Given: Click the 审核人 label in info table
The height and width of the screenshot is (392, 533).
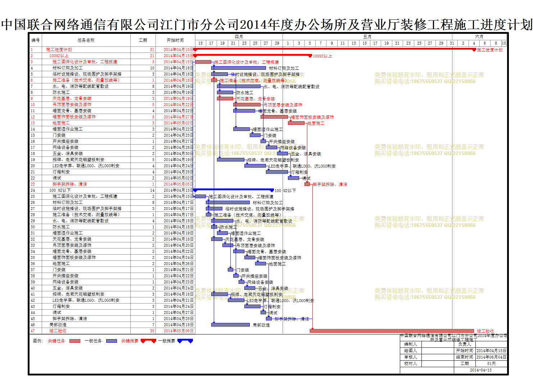Looking at the screenshot, I should [411, 357].
